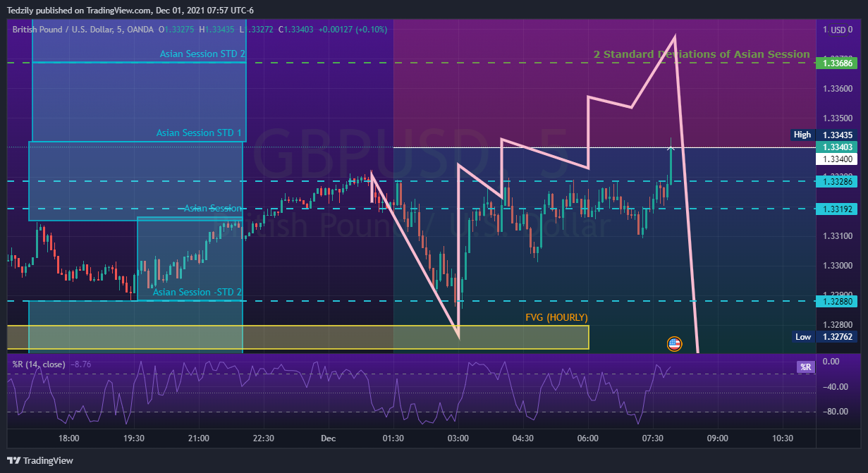Click the 19:30 time axis label
Viewport: 868px width, 473px height.
click(x=134, y=438)
